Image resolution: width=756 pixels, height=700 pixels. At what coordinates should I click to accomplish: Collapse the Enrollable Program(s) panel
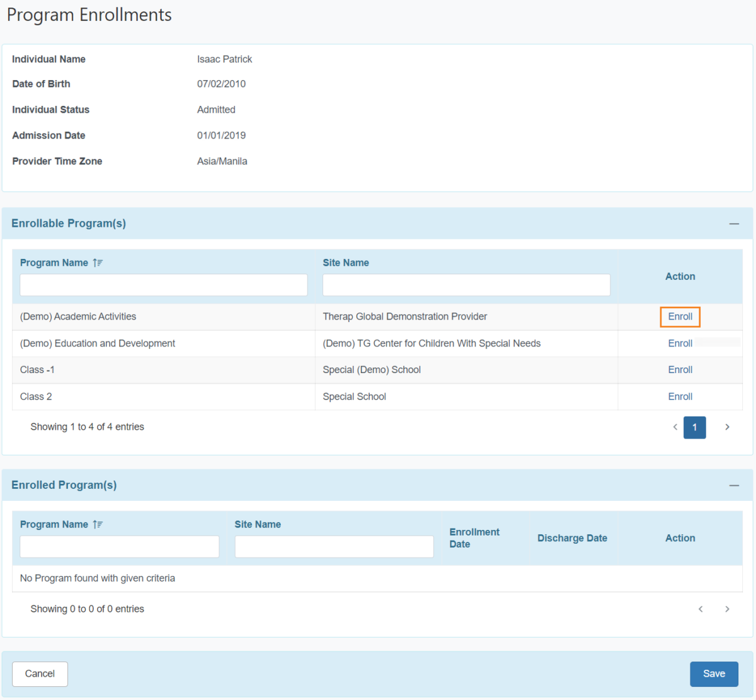734,223
